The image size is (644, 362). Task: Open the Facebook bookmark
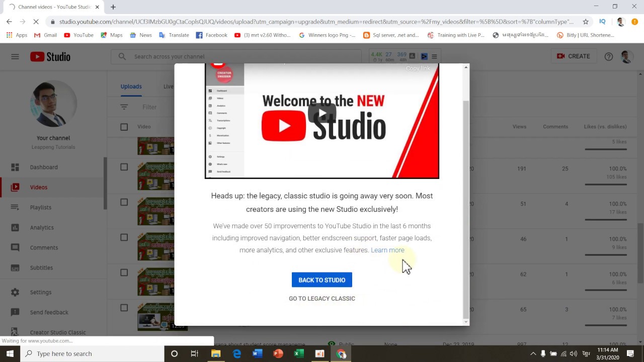click(211, 35)
